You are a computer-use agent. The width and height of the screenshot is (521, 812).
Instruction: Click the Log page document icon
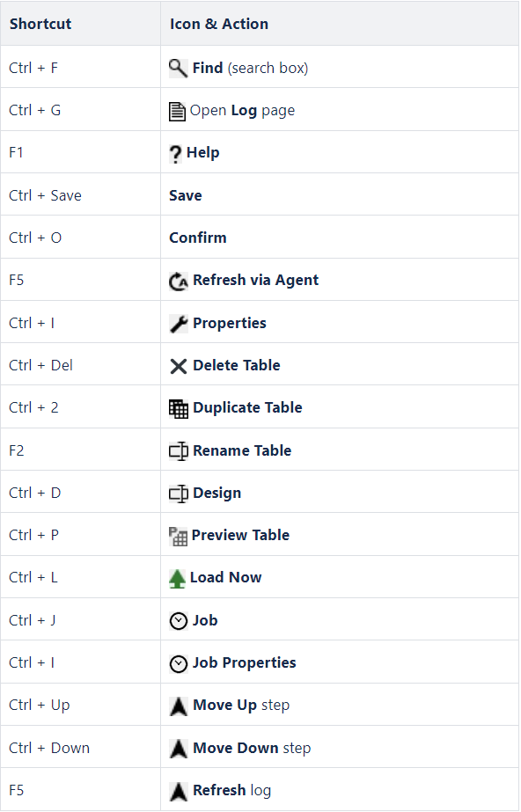click(x=177, y=111)
